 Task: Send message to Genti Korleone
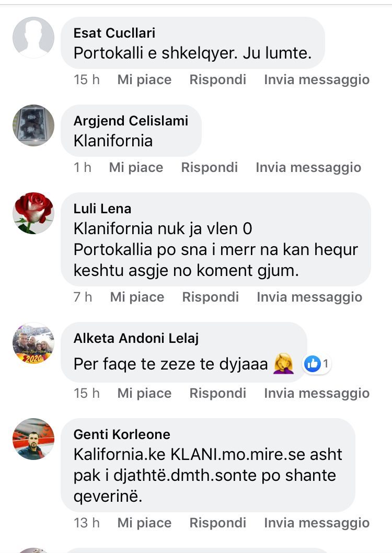[x=317, y=523]
